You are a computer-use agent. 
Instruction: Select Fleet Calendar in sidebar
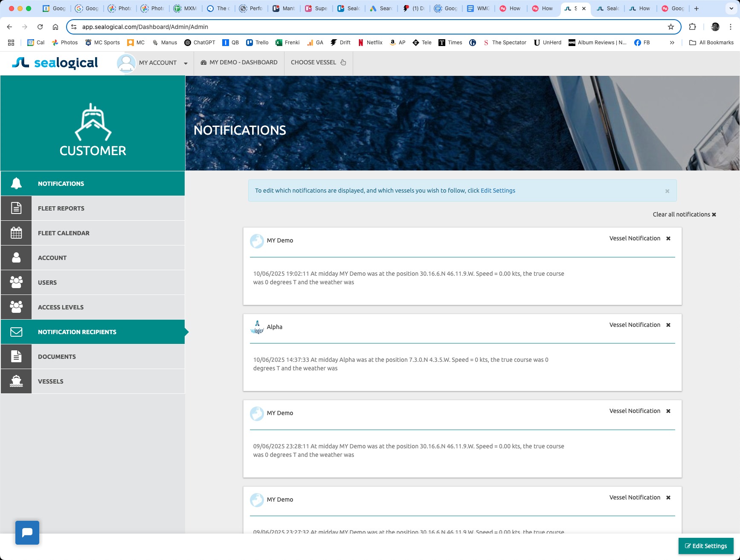click(x=93, y=233)
